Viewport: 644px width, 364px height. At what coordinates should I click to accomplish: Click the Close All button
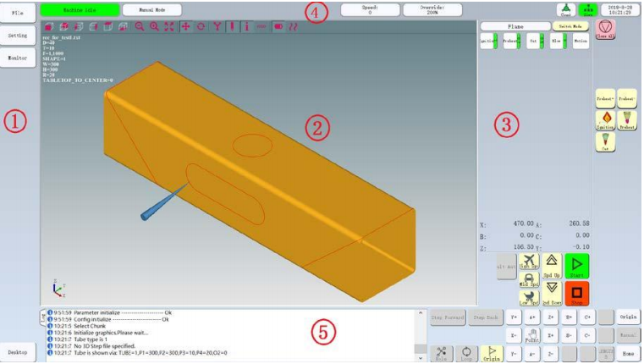coord(606,28)
